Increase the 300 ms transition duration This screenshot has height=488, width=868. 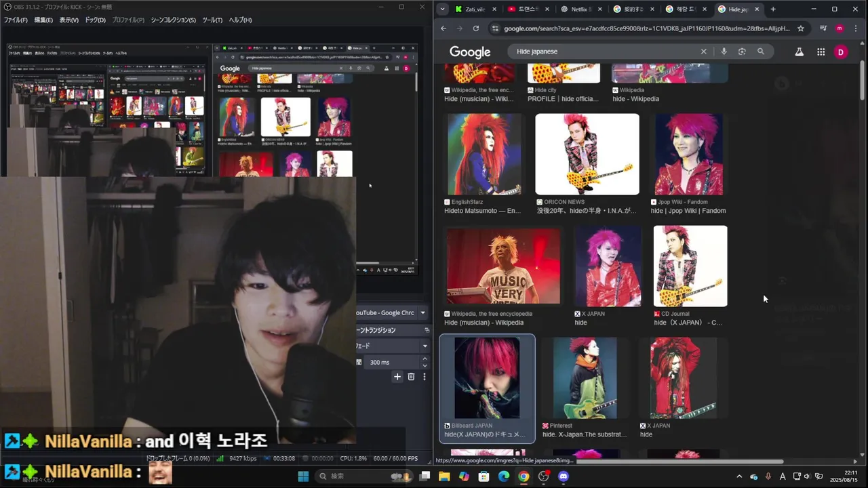click(425, 359)
